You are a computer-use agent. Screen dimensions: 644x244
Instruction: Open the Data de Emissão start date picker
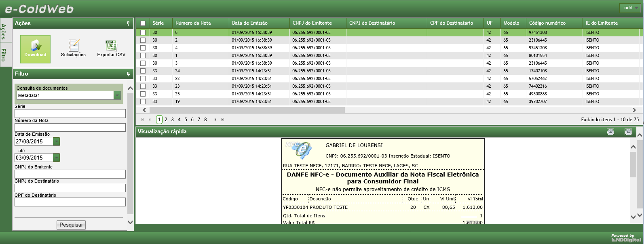click(x=57, y=141)
